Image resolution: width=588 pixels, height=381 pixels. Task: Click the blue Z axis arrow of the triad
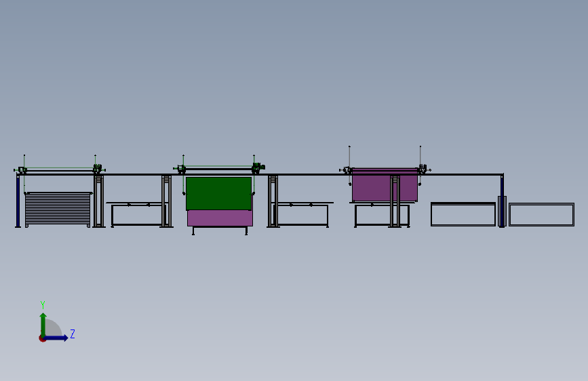[x=56, y=338]
